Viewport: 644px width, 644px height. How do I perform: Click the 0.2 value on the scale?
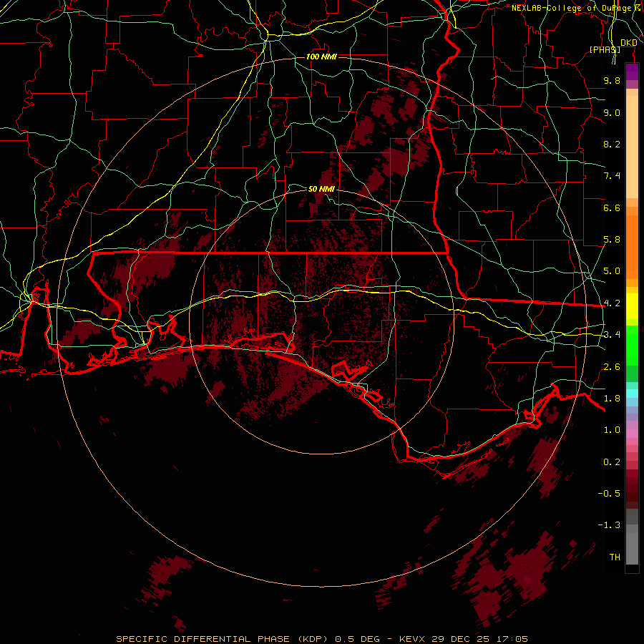(612, 462)
